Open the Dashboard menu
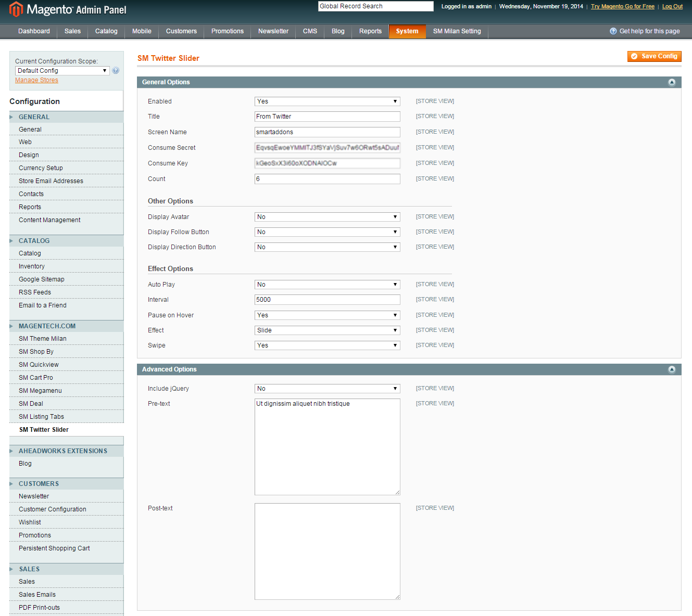The image size is (692, 616). 34,31
